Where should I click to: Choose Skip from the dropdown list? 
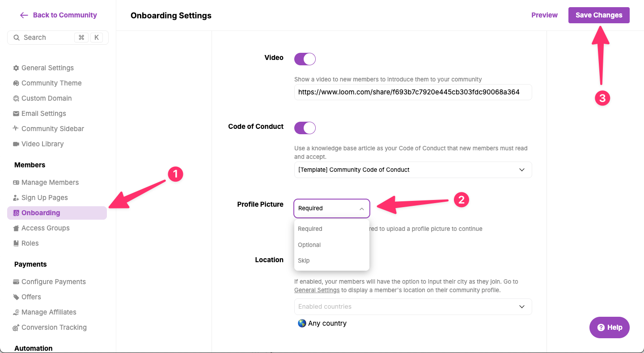click(x=304, y=260)
